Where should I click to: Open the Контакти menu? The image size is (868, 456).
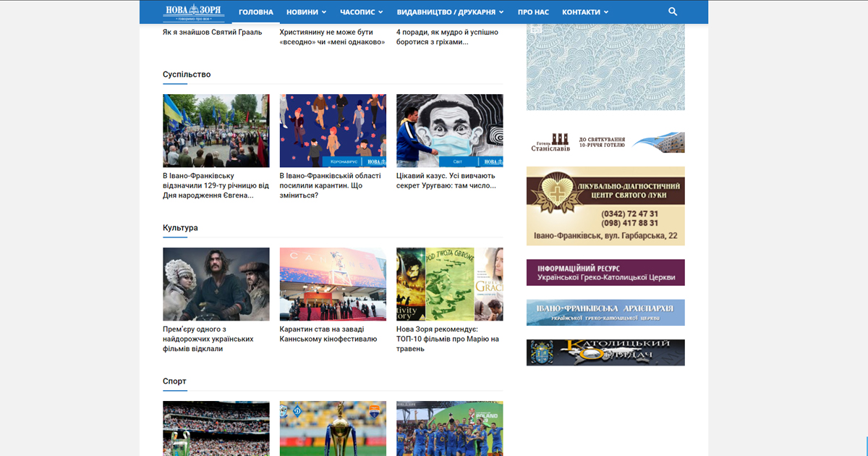(x=584, y=12)
